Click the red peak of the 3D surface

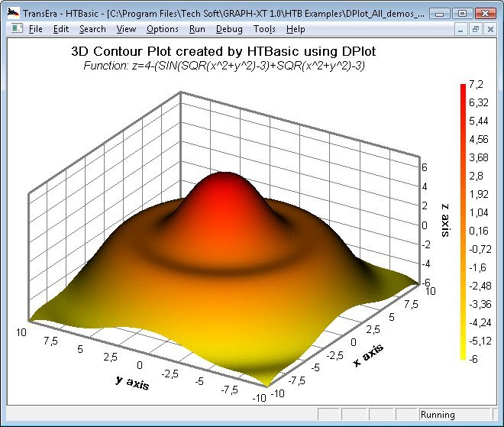(x=225, y=188)
